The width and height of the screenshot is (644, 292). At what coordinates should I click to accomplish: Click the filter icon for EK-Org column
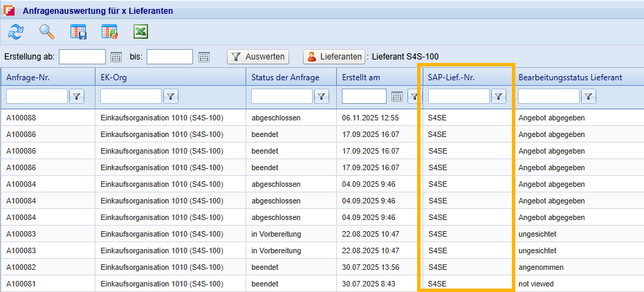(x=171, y=97)
